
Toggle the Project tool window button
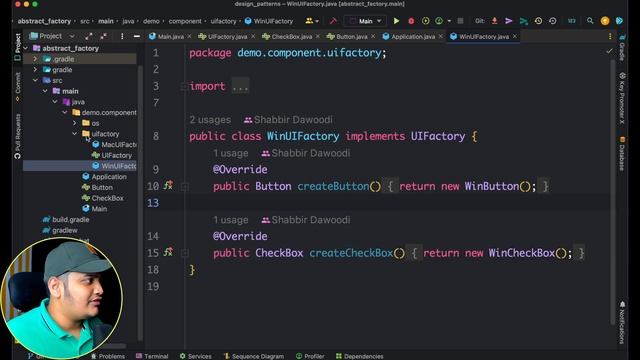[18, 47]
